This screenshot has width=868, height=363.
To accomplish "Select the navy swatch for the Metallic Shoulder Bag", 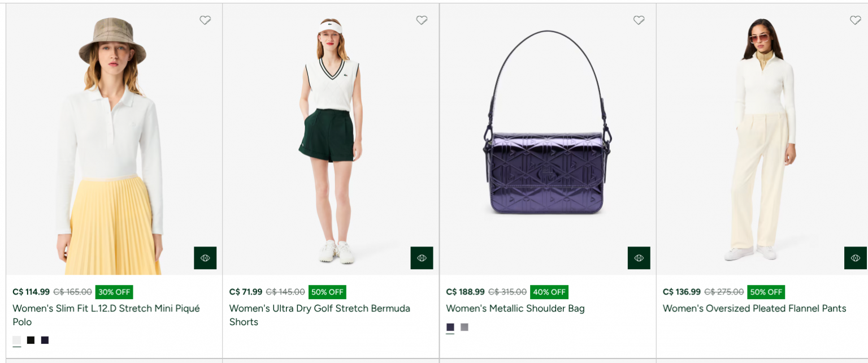I will click(x=450, y=327).
